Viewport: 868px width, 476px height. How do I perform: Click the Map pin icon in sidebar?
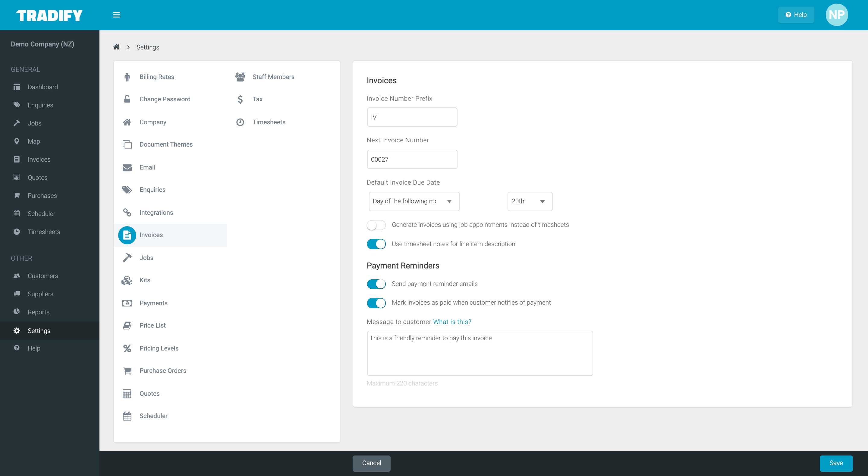click(x=17, y=141)
